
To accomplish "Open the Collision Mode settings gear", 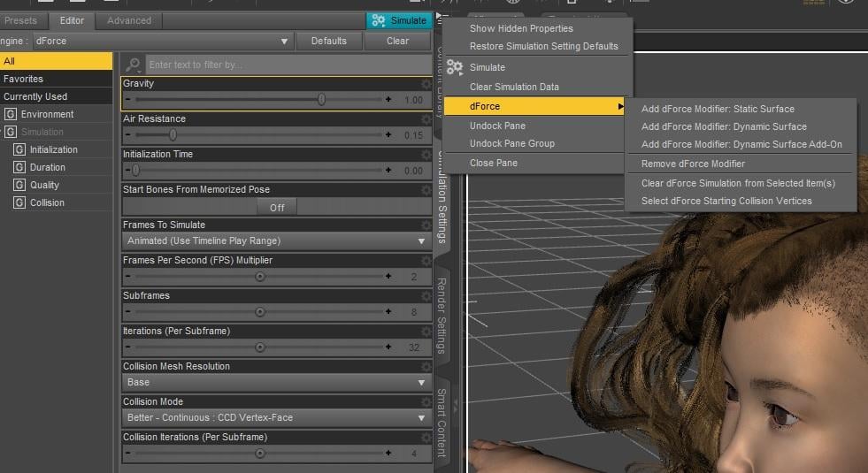I will click(x=426, y=403).
